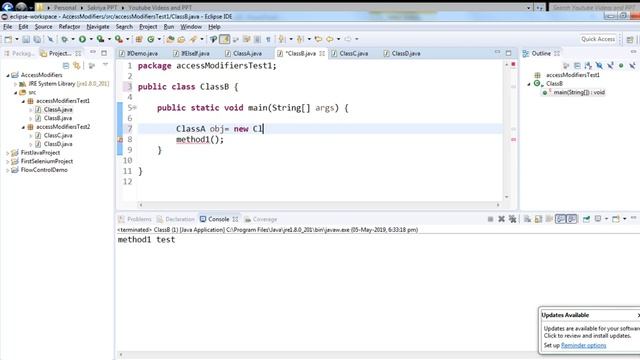Open the Refactor menu
Viewport: 640px width, 360px height.
click(x=69, y=27)
